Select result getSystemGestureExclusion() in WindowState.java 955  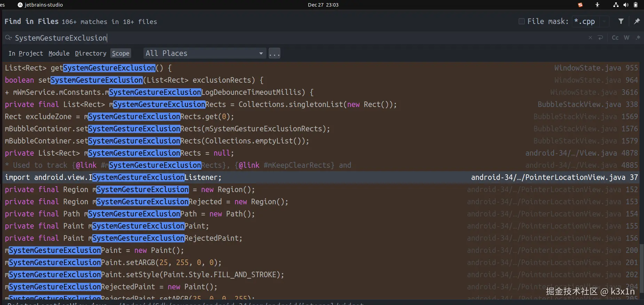pos(321,68)
